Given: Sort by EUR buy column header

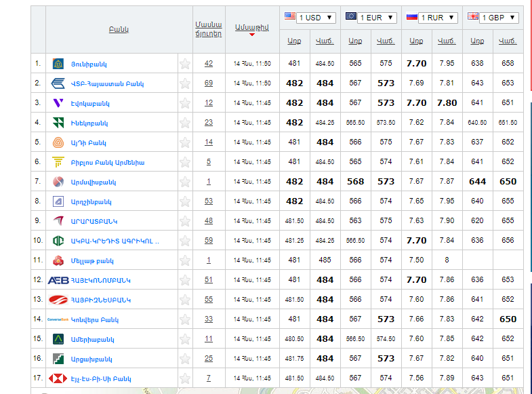Looking at the screenshot, I should 355,41.
